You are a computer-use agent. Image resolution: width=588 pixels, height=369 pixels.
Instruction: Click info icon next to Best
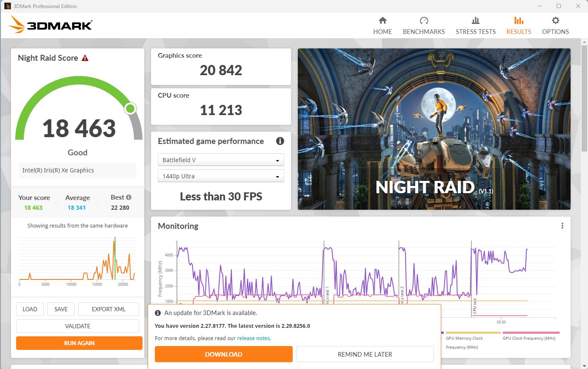pyautogui.click(x=129, y=197)
